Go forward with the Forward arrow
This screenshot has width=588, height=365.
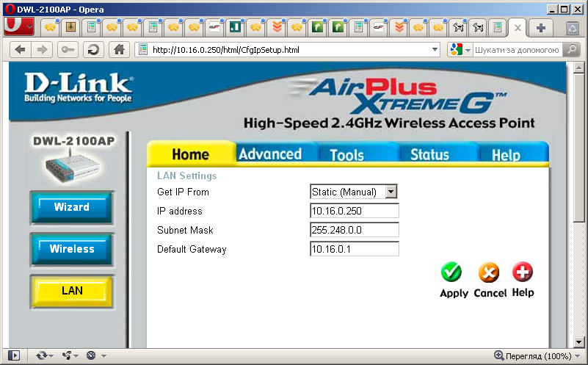(42, 49)
